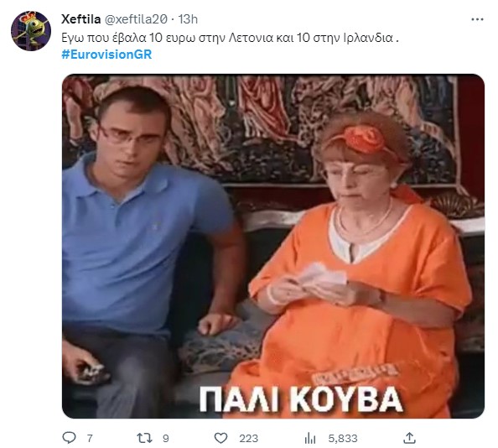This screenshot has height=448, width=498.
Task: Click the reply speech bubble icon
Action: click(69, 438)
